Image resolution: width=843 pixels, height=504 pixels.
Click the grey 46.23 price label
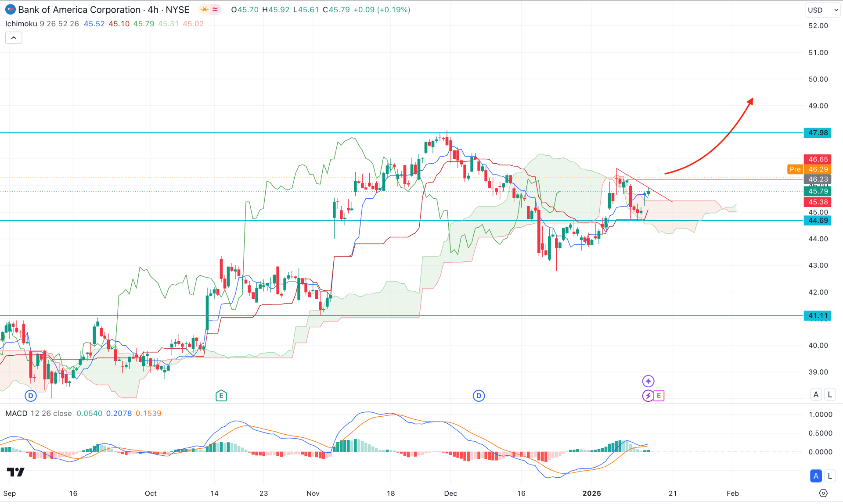coord(818,179)
